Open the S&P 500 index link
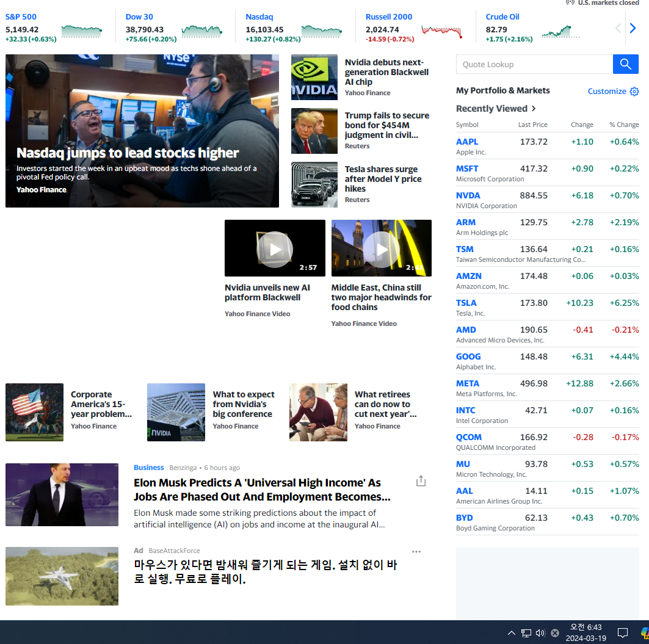649x644 pixels. [21, 17]
